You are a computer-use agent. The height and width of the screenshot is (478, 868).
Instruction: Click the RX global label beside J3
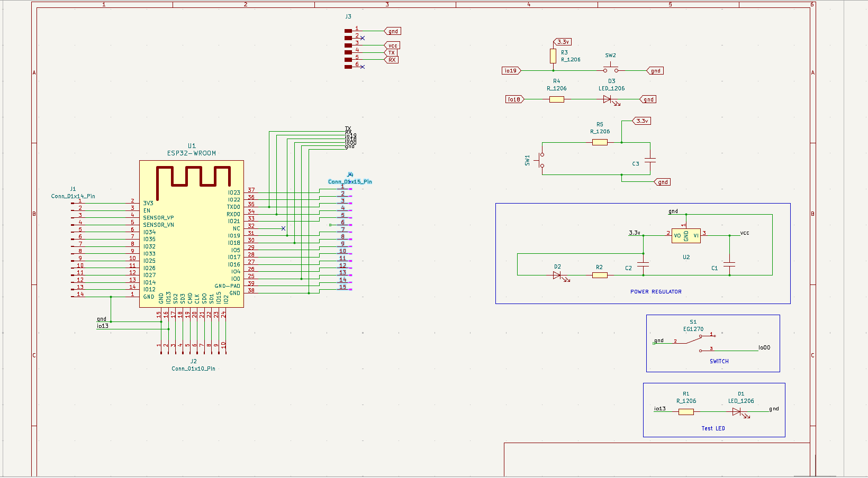coord(391,60)
